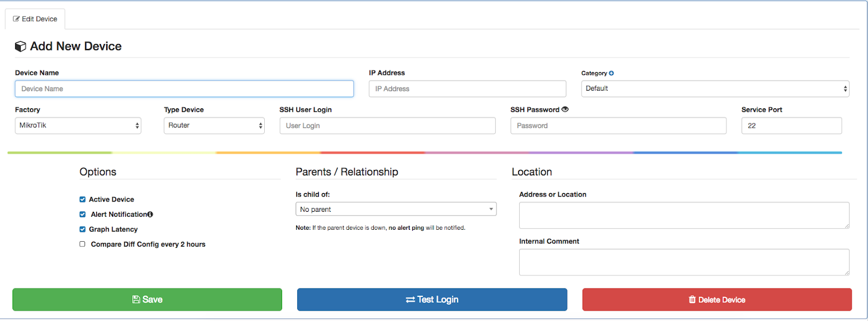
Task: Disable the Graph Latency checkbox
Action: [82, 229]
